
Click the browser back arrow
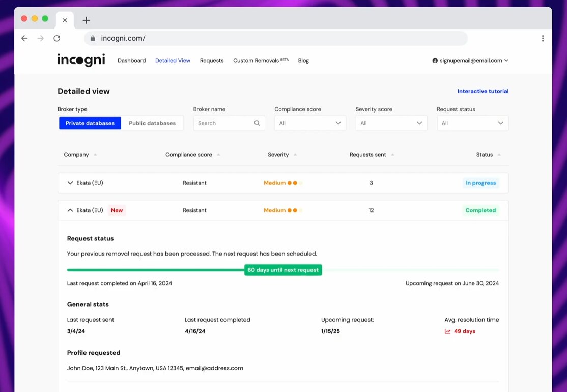[x=24, y=38]
